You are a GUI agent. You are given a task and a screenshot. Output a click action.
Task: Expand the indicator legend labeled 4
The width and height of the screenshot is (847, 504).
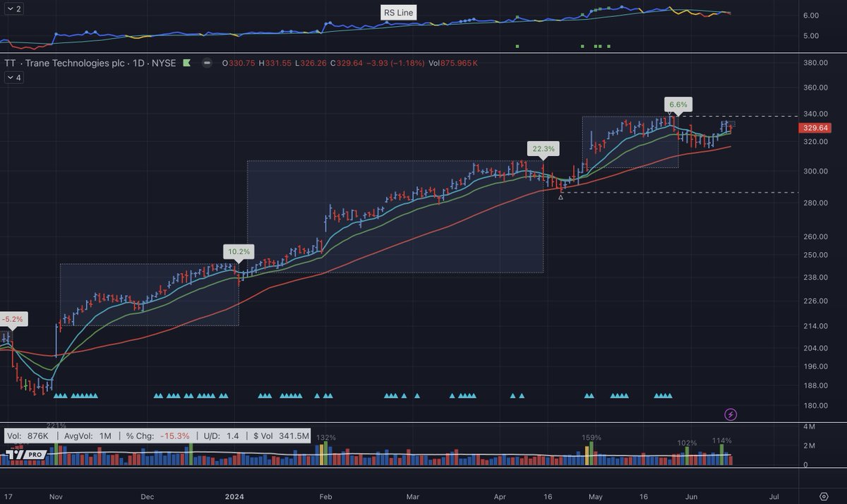tap(13, 78)
